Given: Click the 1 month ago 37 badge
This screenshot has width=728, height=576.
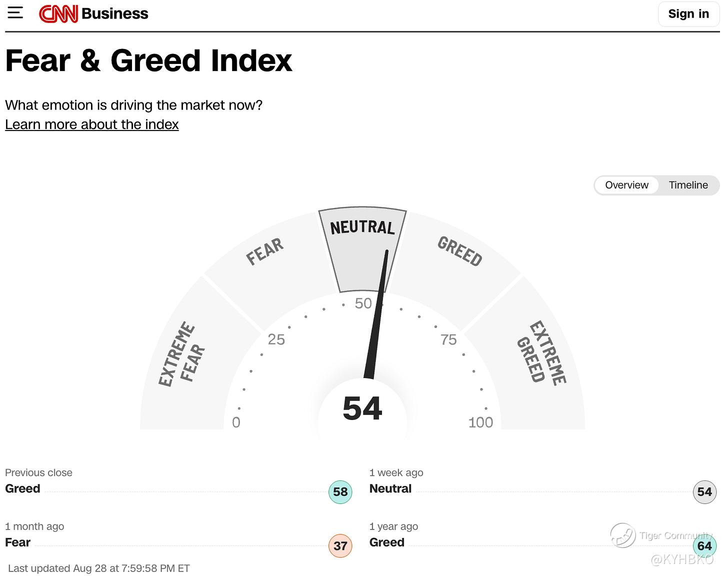Looking at the screenshot, I should coord(340,546).
